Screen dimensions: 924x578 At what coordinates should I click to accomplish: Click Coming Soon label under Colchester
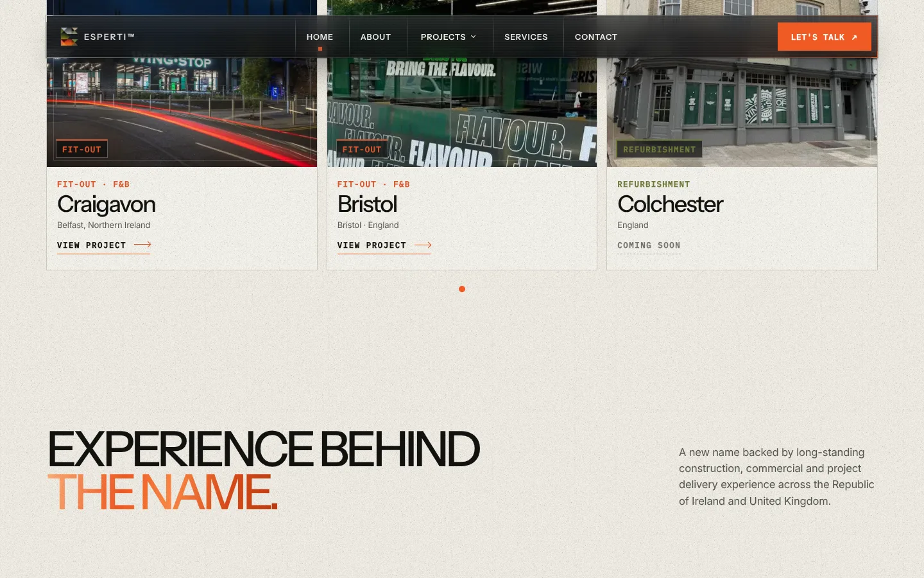coord(649,245)
